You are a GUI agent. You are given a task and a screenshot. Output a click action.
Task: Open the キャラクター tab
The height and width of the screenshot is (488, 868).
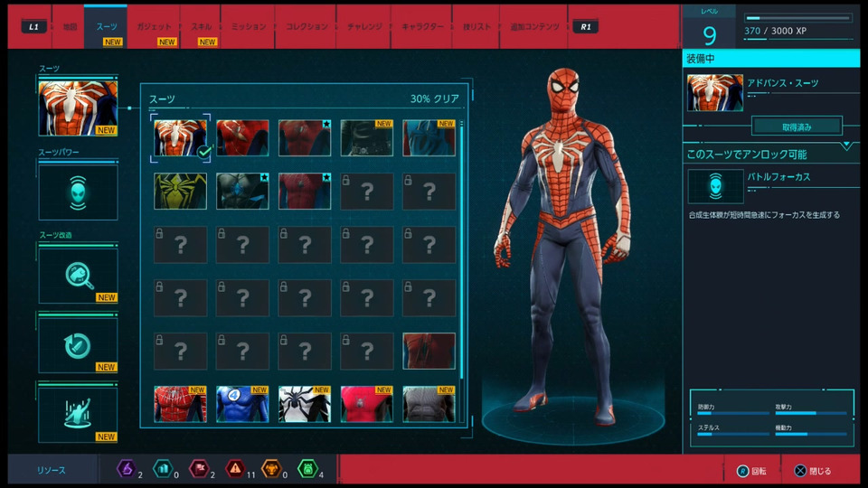[422, 26]
